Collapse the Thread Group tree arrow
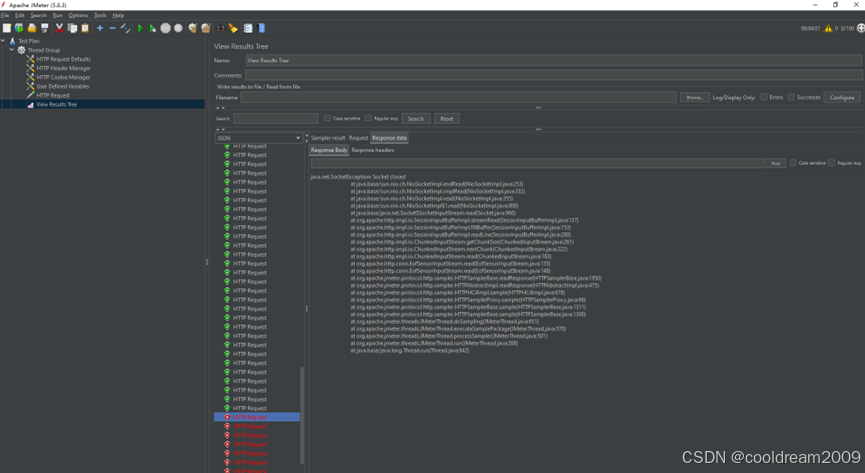Screen dimensions: 865x473 click(x=12, y=50)
